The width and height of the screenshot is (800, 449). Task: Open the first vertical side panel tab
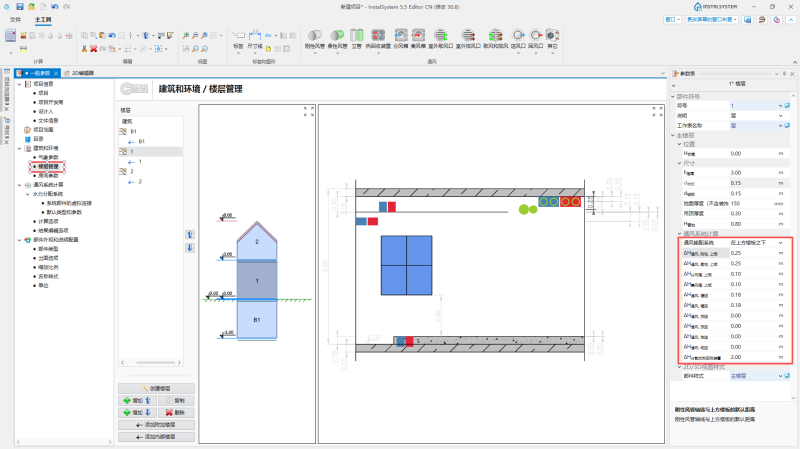(x=7, y=91)
